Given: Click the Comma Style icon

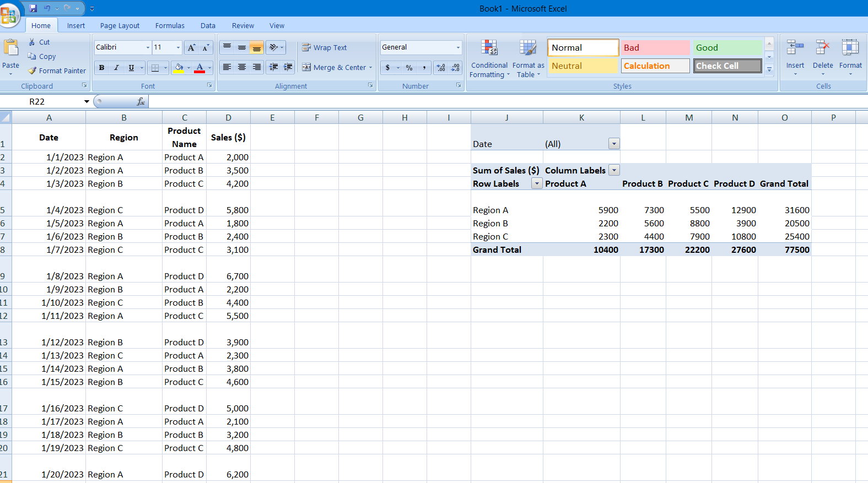Looking at the screenshot, I should click(424, 67).
